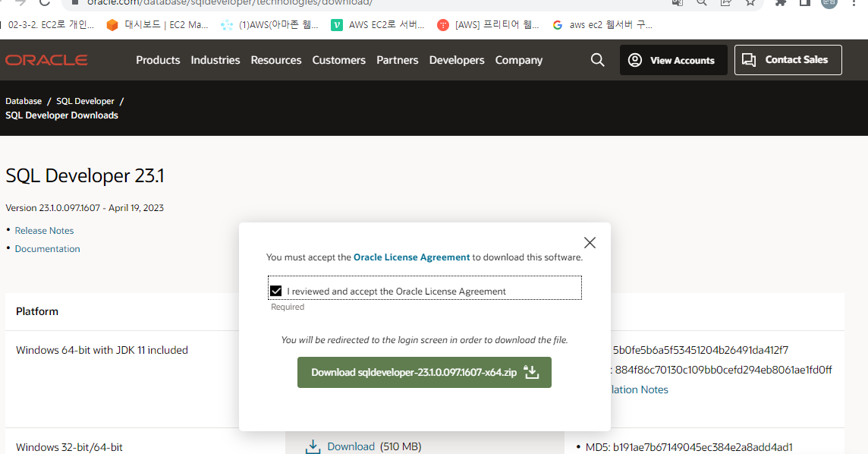
Task: Open the Products menu
Action: tap(158, 60)
